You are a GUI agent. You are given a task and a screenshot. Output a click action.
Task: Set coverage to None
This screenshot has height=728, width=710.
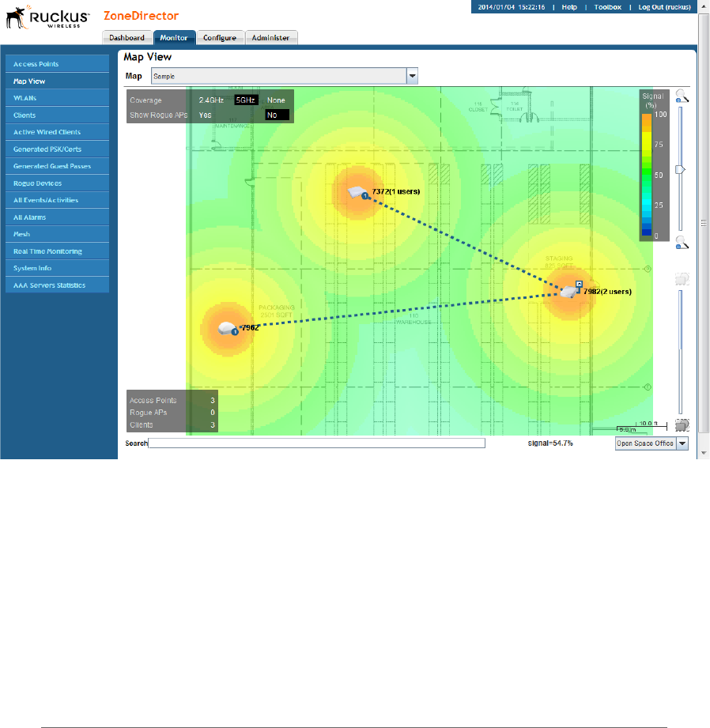point(276,100)
